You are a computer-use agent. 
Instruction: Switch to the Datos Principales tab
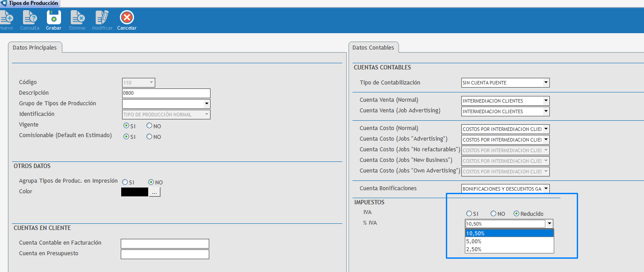pyautogui.click(x=35, y=48)
